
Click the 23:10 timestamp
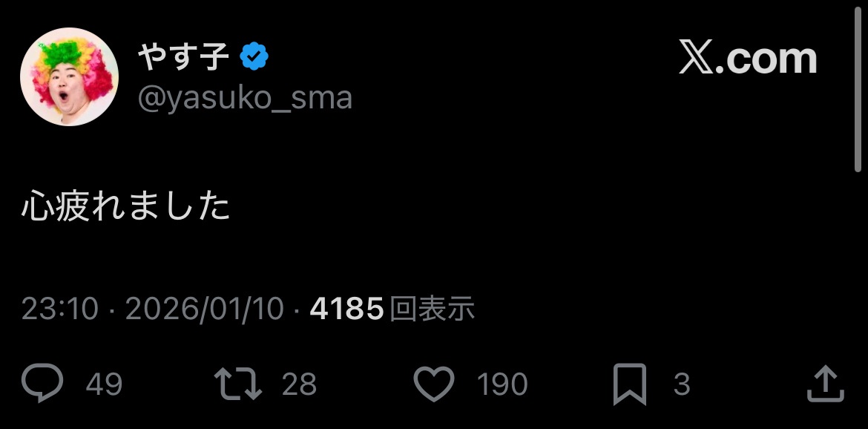pos(60,308)
